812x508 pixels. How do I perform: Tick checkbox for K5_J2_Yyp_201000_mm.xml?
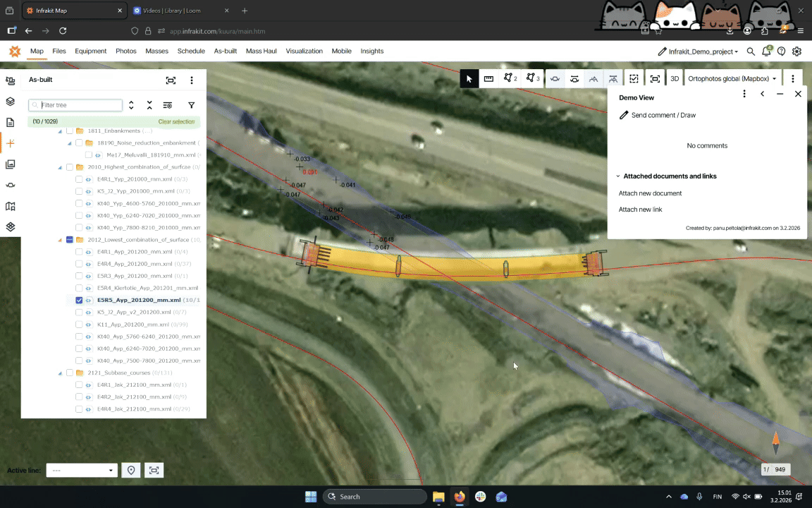coord(79,191)
